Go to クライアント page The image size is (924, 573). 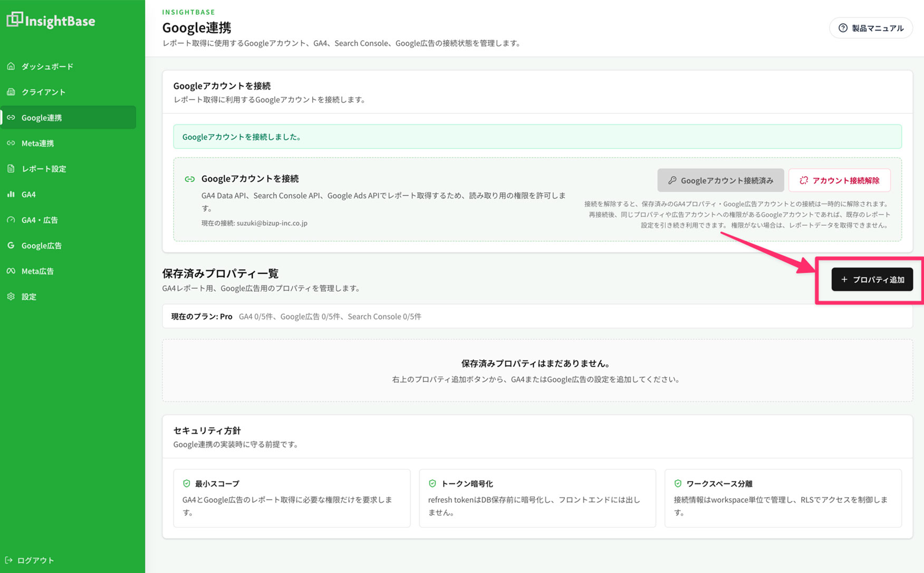coord(69,92)
